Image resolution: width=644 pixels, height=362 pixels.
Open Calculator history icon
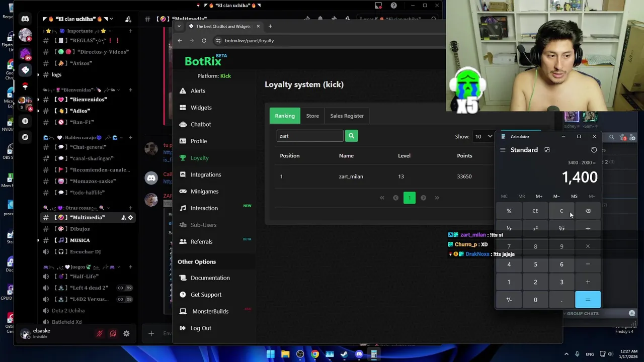[594, 150]
